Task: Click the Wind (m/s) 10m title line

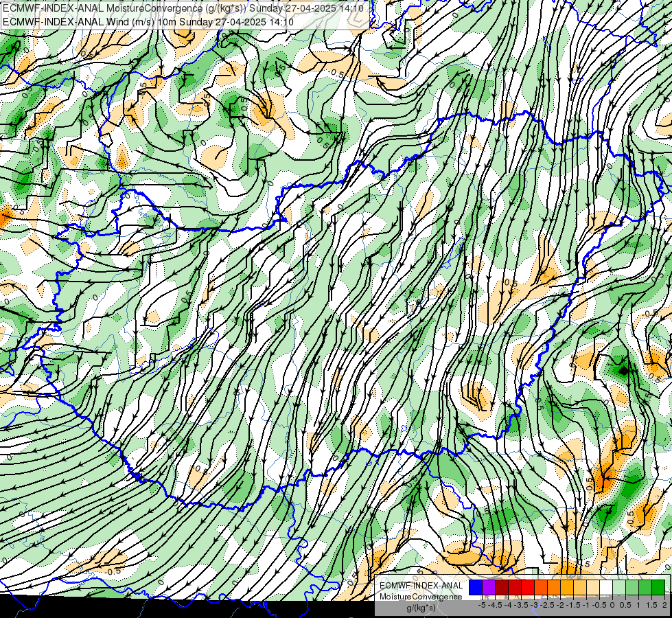Action: pos(148,21)
